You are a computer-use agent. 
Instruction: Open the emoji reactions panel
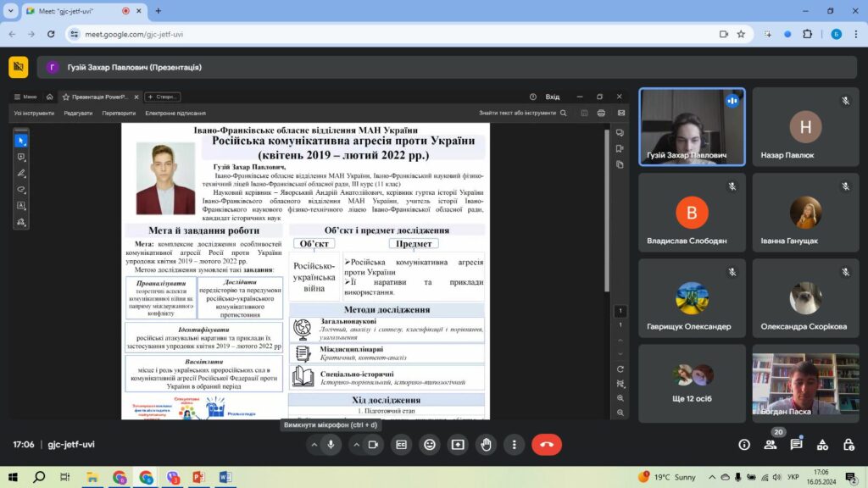[x=430, y=444]
